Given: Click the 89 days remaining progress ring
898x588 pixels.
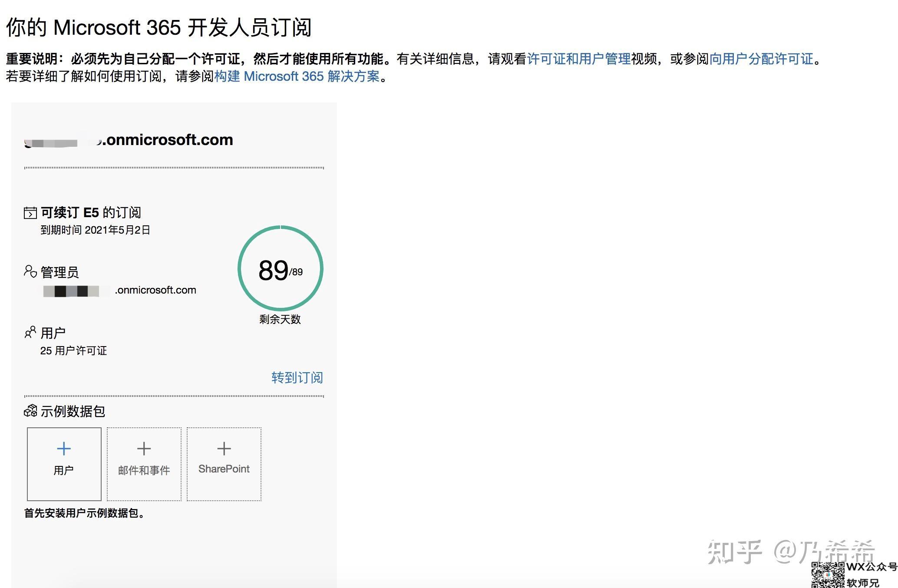Looking at the screenshot, I should 281,268.
